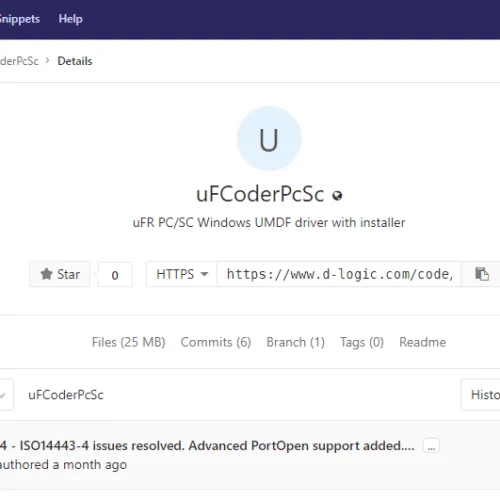Open the Snippets menu item

(x=20, y=19)
